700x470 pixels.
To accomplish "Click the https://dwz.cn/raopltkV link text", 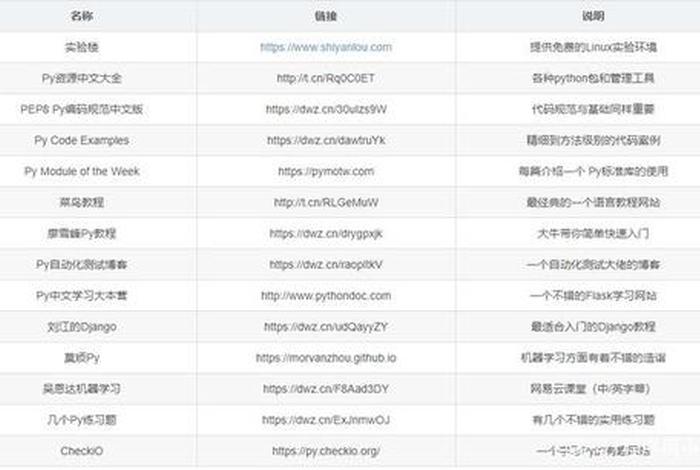I will coord(326,264).
